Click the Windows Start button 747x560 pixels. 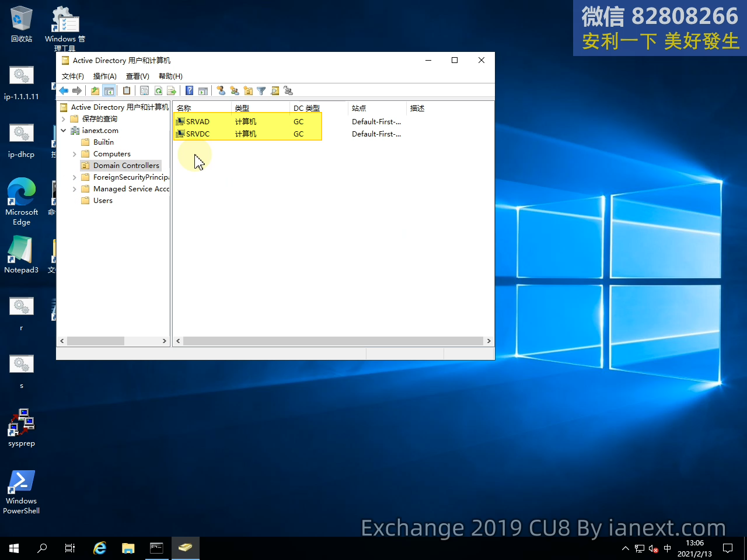[x=14, y=548]
